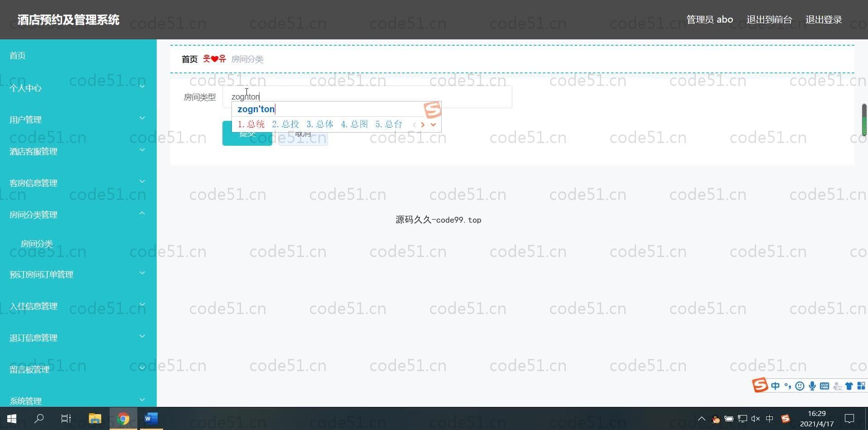Expand chevron beside 个人中心
Screen dimensions: 868x430
142,86
